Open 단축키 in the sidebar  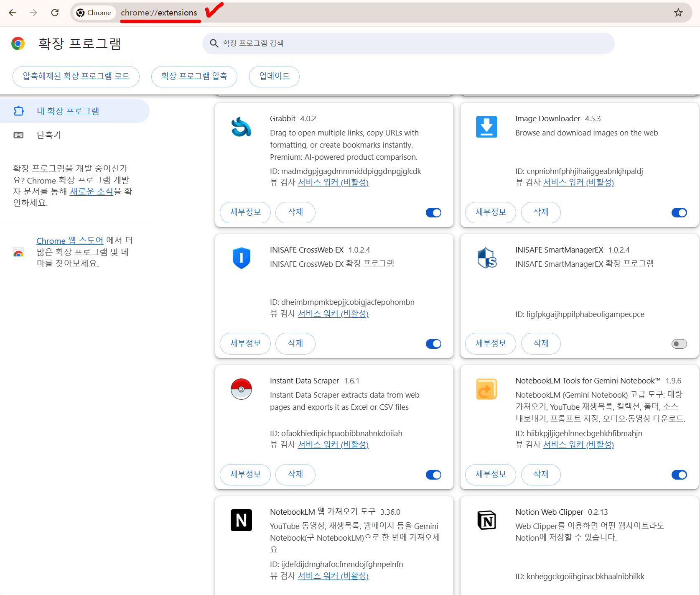[74, 135]
